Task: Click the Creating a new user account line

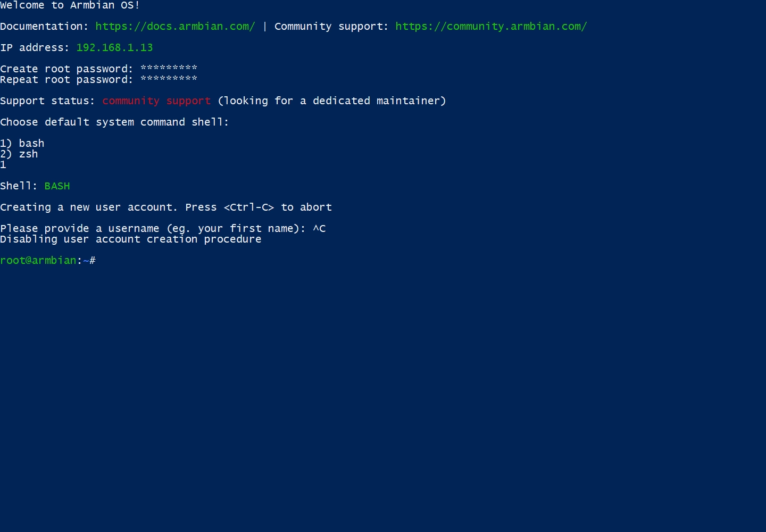Action: 88,207
